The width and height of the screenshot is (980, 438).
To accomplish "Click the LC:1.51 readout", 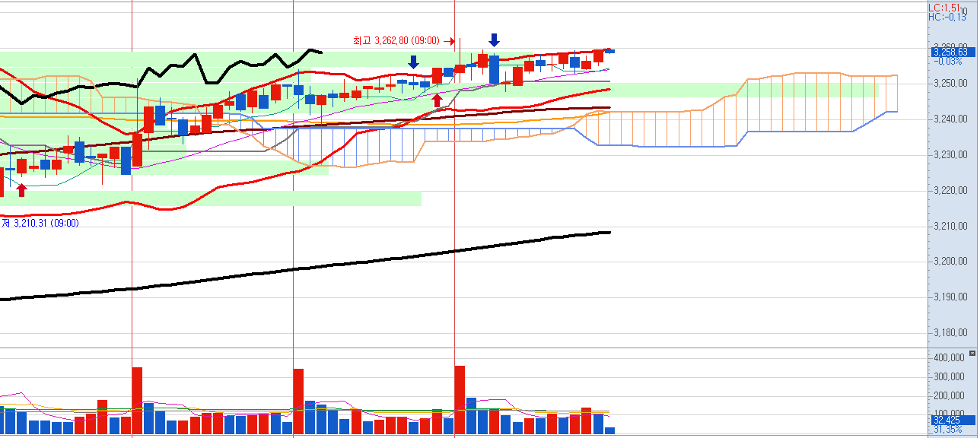I will [x=943, y=7].
